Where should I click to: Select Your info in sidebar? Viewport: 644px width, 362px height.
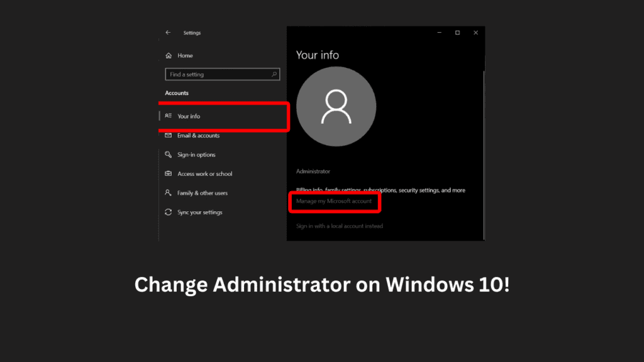click(x=189, y=116)
